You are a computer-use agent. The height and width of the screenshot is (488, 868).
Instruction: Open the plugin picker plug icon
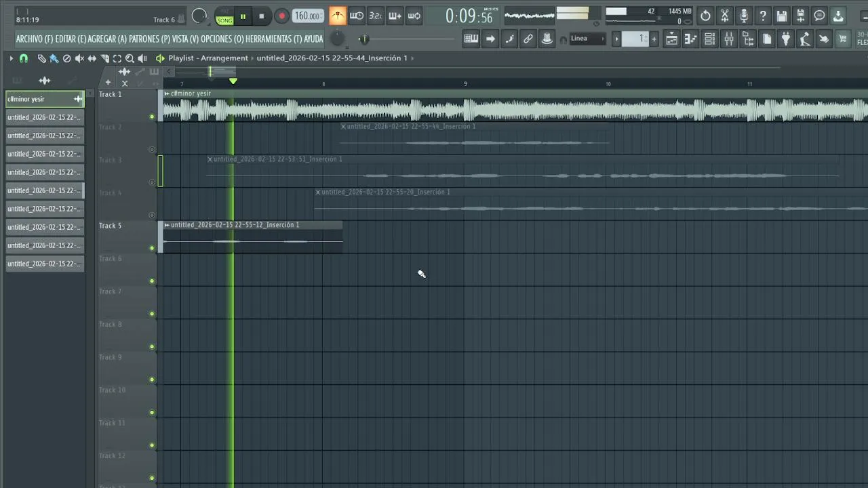click(786, 39)
